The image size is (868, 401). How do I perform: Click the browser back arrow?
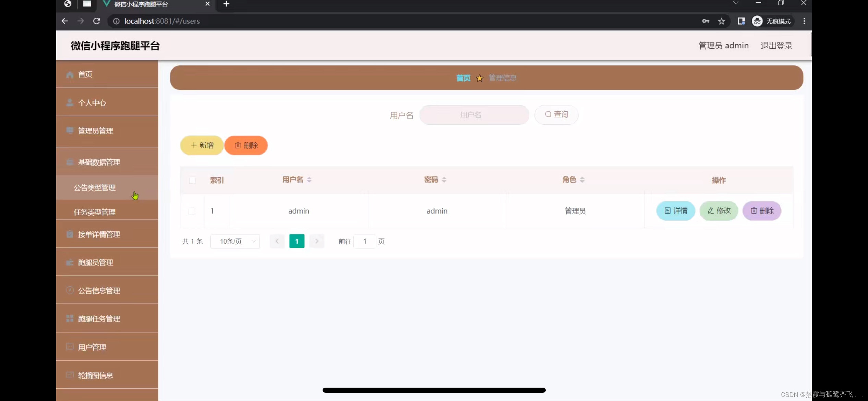pyautogui.click(x=65, y=21)
